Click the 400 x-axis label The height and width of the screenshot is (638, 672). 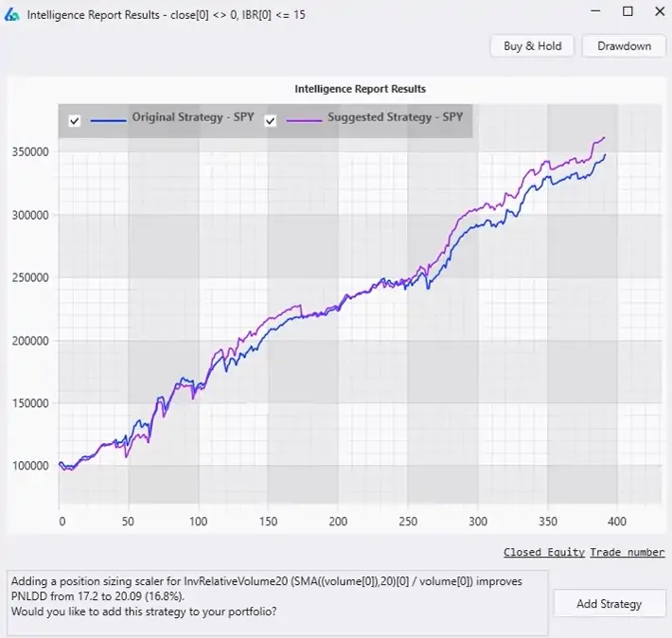617,522
